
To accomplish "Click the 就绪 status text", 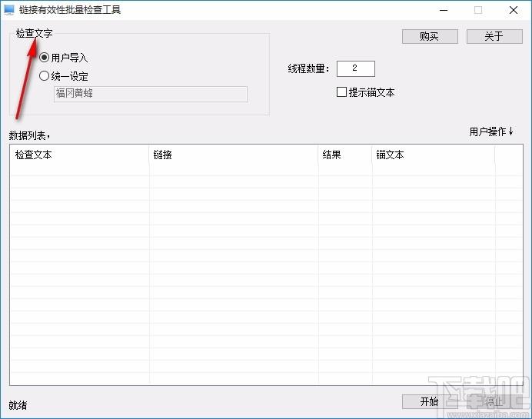I will (x=18, y=405).
